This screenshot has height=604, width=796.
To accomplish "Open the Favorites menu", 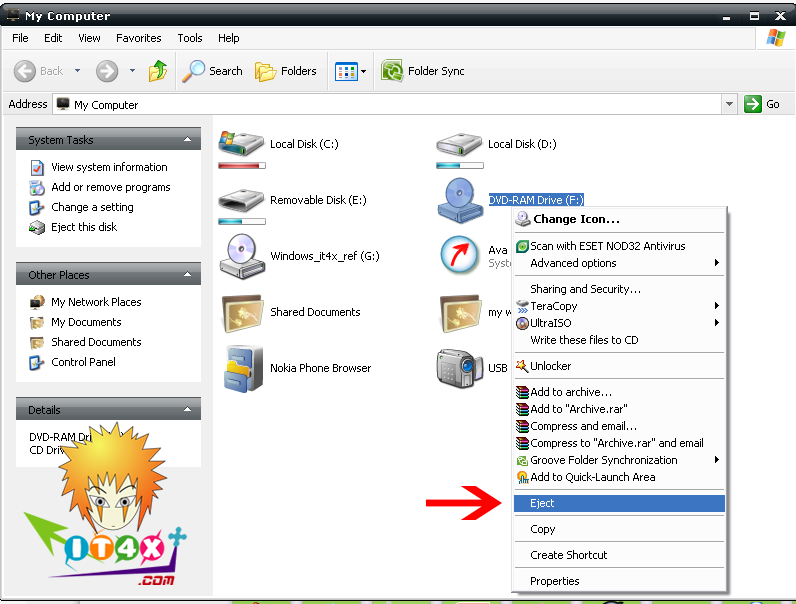I will 138,38.
